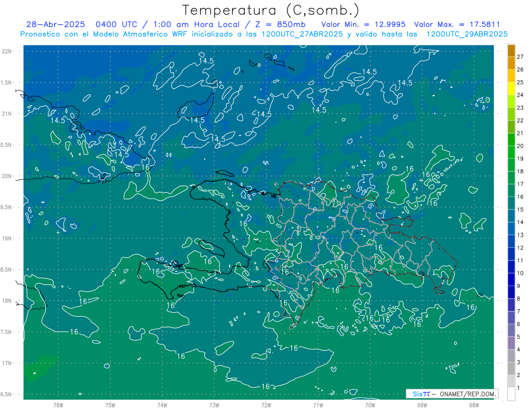
Task: Click the white bottom swatch of the color scale
Action: pos(511,394)
